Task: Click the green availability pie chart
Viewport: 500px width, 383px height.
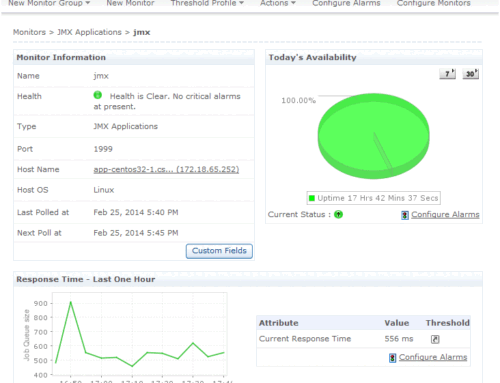Action: (373, 136)
